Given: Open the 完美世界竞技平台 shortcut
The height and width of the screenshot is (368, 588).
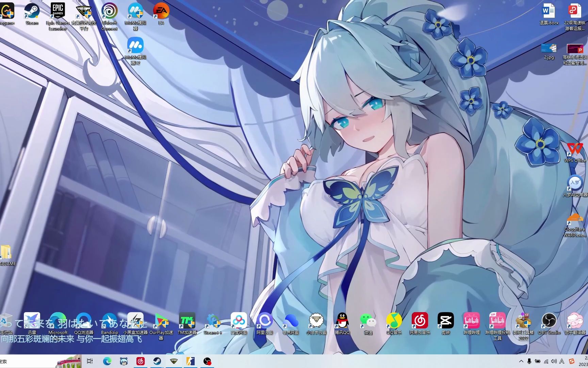Looking at the screenshot, I should point(84,16).
